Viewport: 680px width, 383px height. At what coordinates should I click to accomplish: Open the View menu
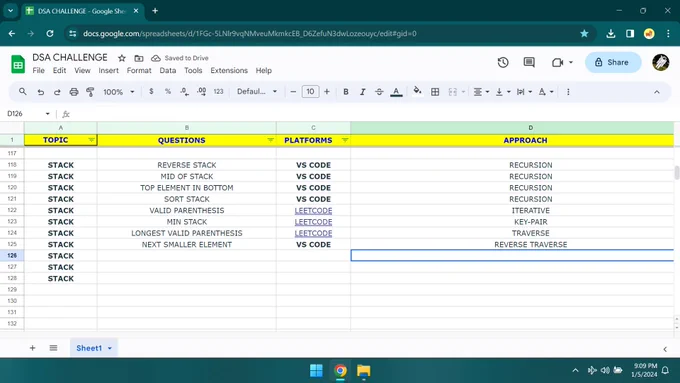[x=82, y=70]
